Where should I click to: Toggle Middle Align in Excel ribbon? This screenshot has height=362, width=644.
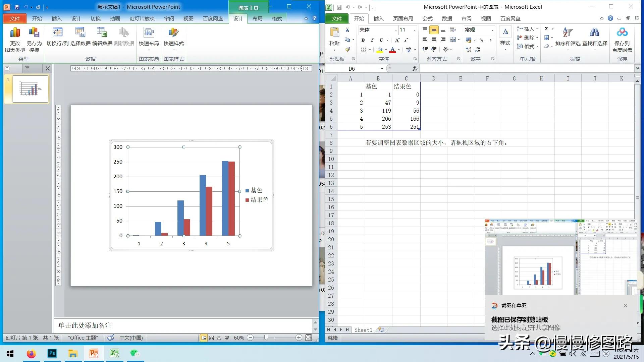tap(434, 30)
